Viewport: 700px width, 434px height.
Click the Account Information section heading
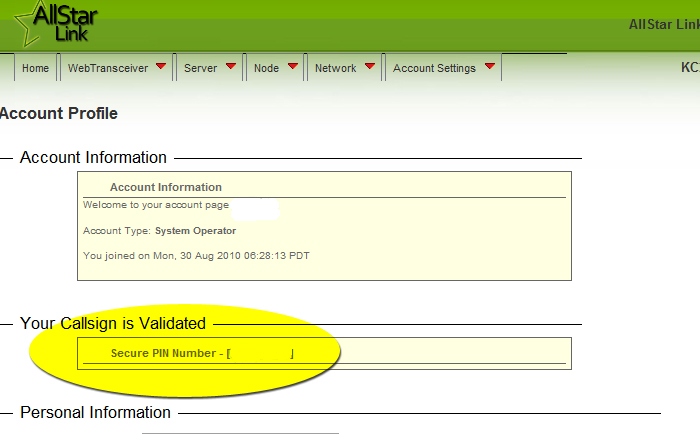point(93,158)
